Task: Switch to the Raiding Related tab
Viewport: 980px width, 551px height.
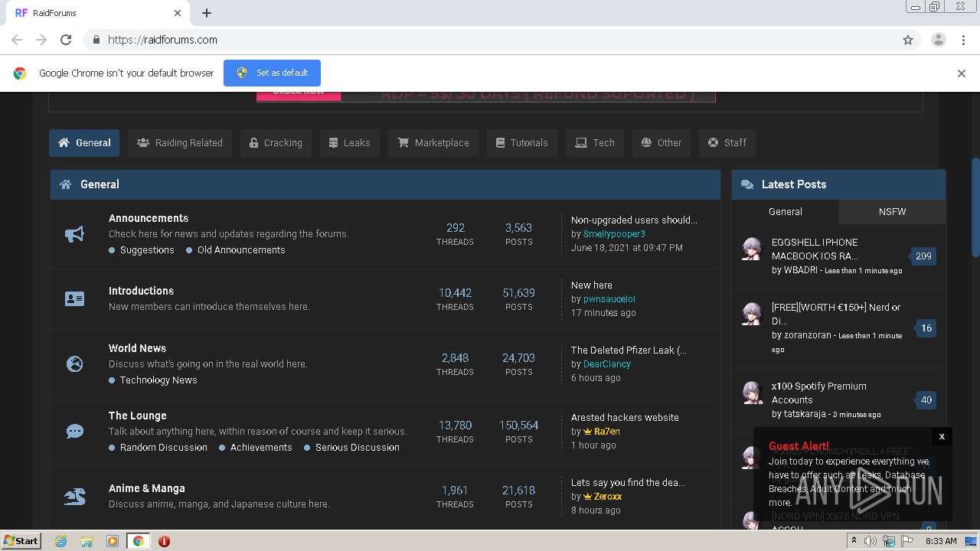Action: point(180,143)
